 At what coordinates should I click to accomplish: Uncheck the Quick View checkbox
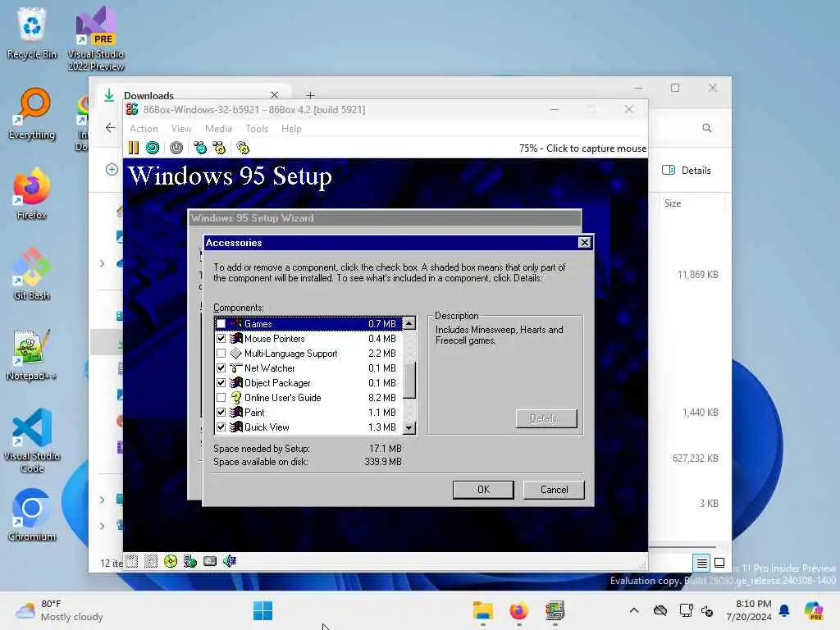221,427
